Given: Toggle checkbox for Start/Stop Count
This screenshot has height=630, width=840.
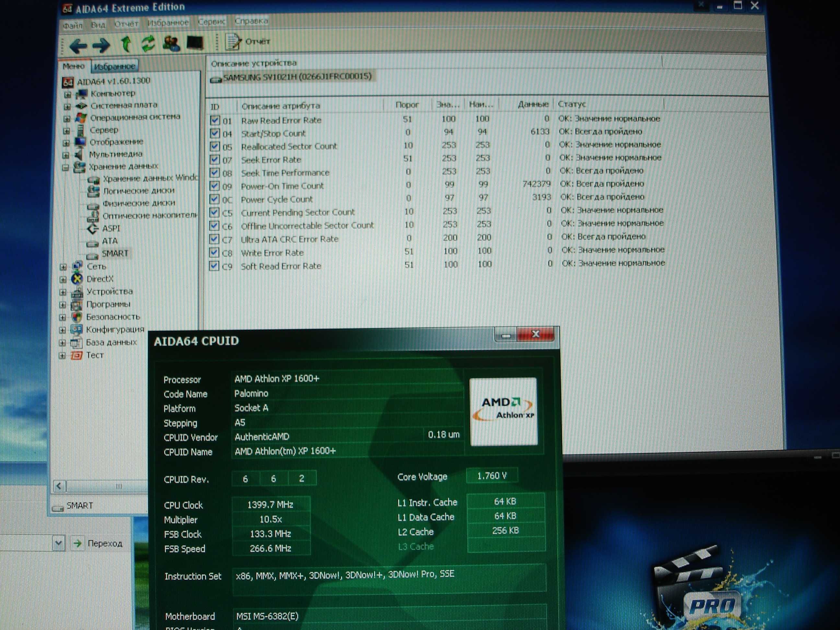Looking at the screenshot, I should click(x=215, y=134).
